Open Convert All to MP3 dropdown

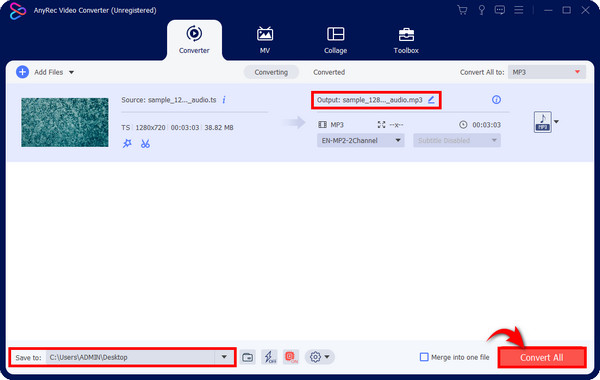click(x=547, y=72)
